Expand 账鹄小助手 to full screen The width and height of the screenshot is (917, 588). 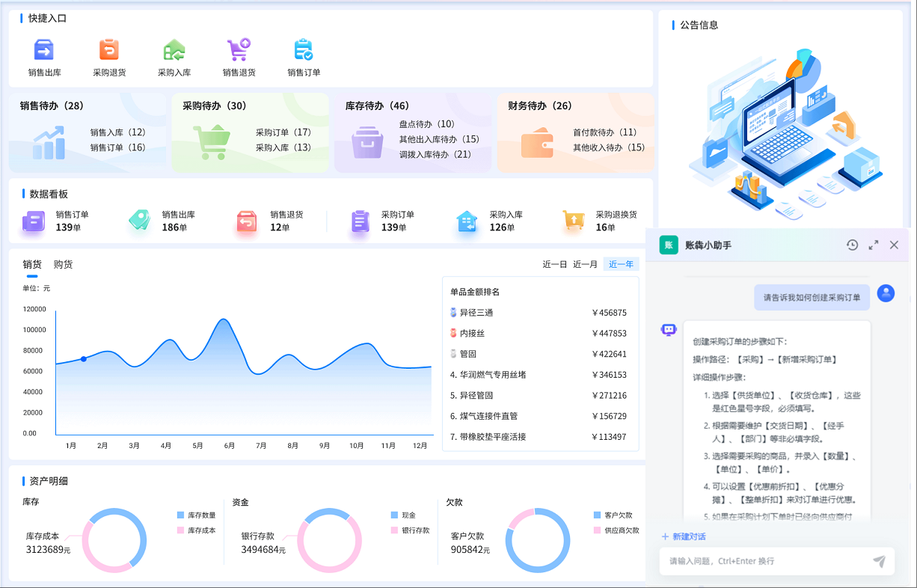873,245
